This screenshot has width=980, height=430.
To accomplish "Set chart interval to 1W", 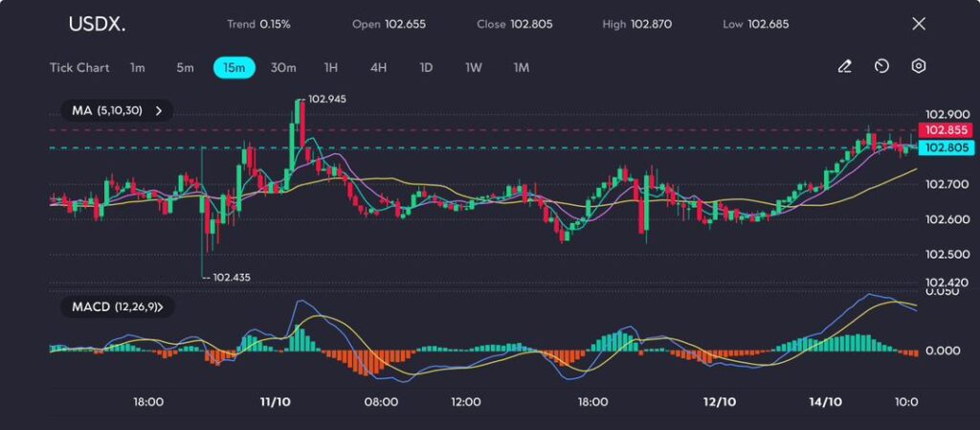I will [x=474, y=68].
